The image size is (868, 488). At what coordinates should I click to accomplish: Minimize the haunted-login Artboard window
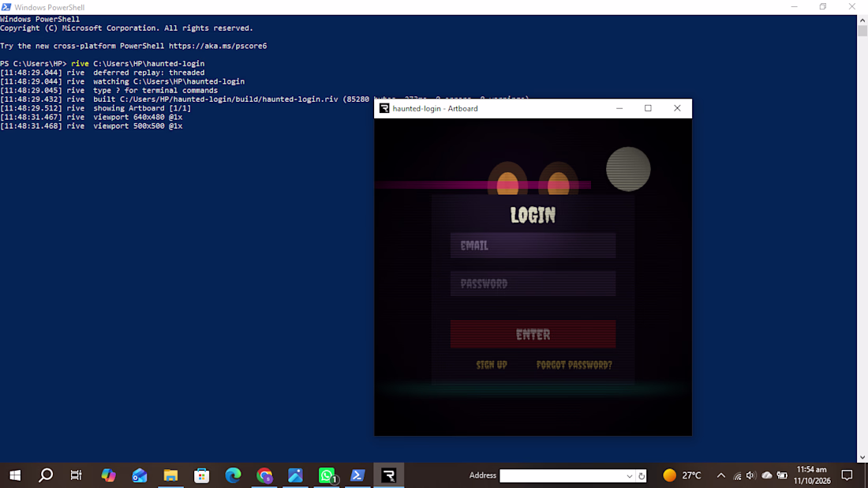pos(619,108)
